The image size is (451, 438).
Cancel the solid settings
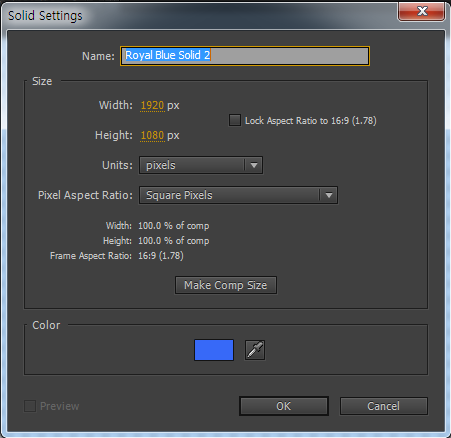click(383, 406)
